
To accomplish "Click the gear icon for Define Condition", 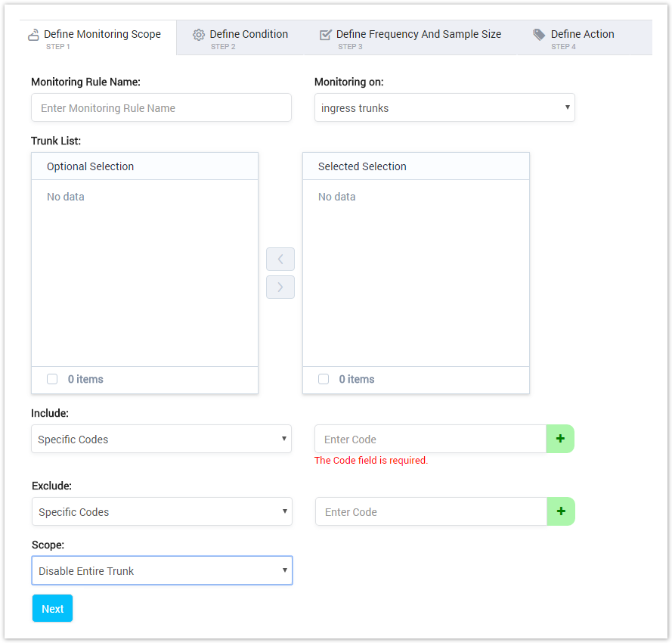I will point(199,35).
